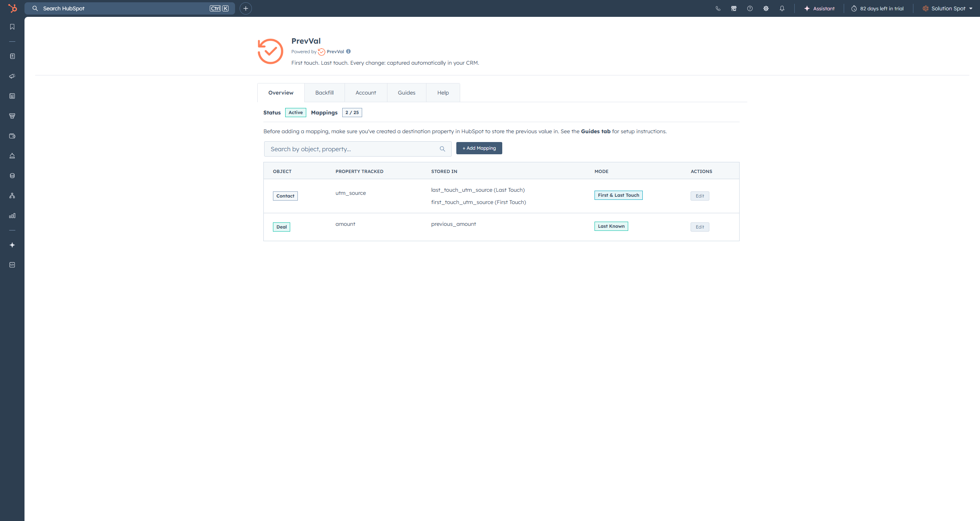
Task: Click the Search by object, property field
Action: tap(352, 149)
